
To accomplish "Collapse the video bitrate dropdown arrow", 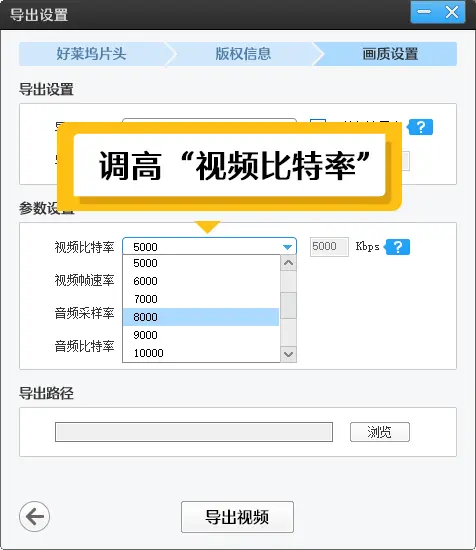I will click(x=287, y=247).
